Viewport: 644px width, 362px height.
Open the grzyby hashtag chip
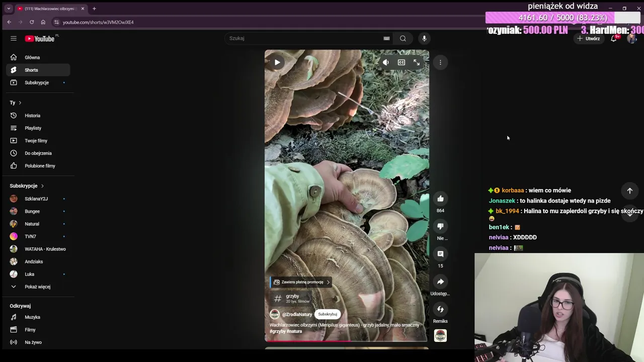[292, 298]
